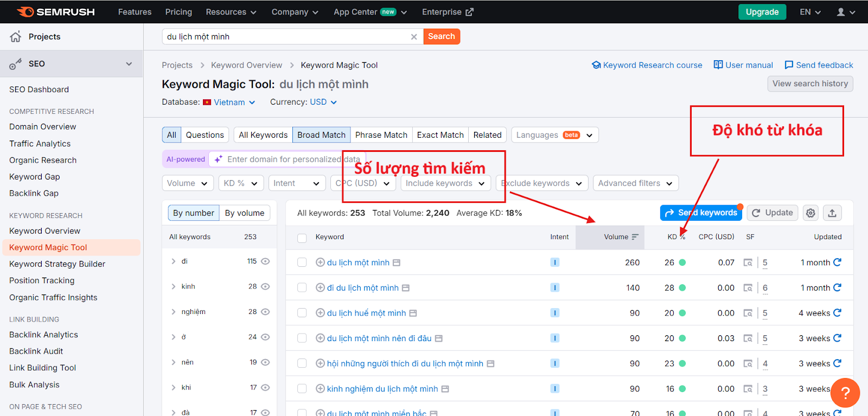Screen dimensions: 868x416
Task: Open Keyword Research course link
Action: (x=647, y=65)
